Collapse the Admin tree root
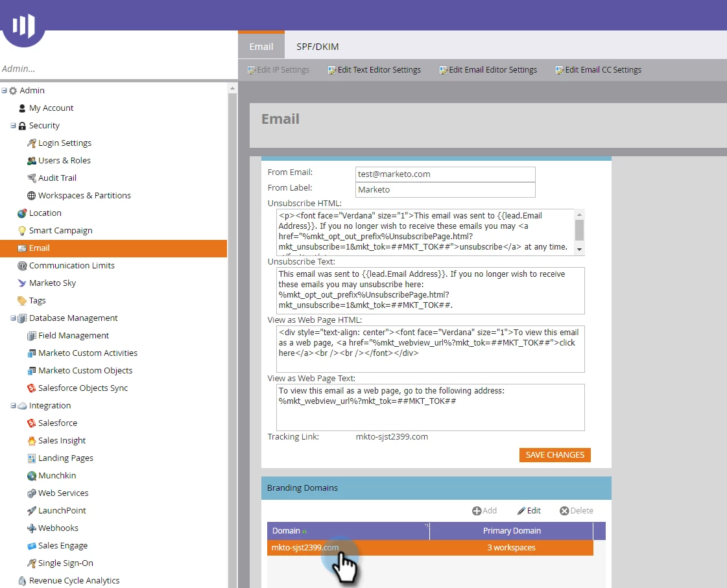 coord(4,91)
